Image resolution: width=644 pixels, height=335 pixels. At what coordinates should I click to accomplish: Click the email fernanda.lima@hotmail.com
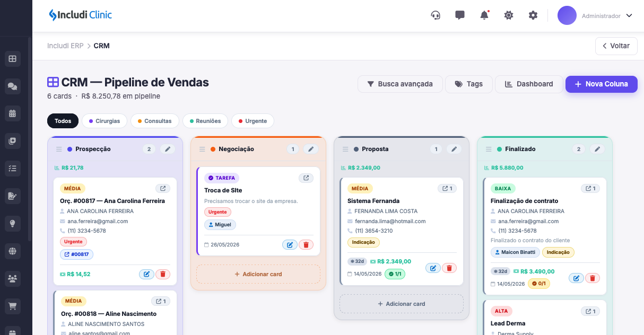tap(390, 221)
